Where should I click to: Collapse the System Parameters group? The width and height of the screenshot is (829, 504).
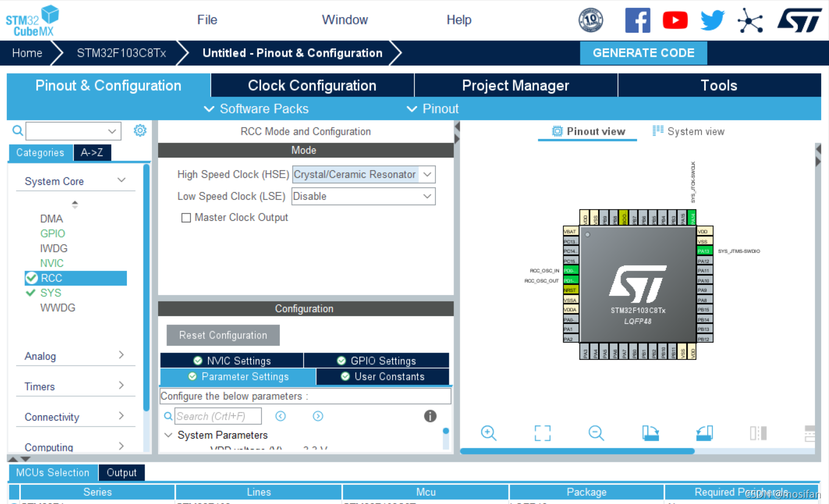[x=169, y=435]
